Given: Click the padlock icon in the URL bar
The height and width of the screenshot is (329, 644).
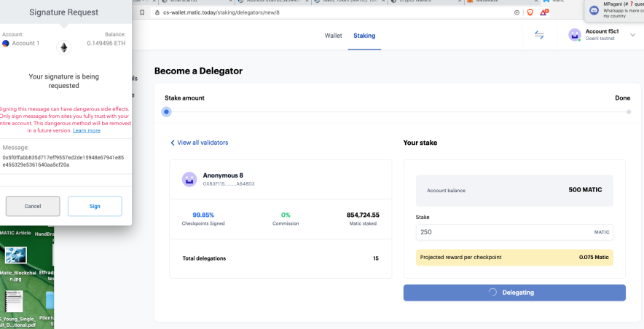Looking at the screenshot, I should [x=157, y=12].
